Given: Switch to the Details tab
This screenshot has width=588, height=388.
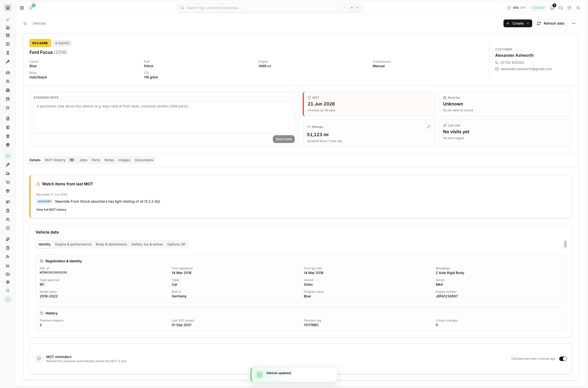Looking at the screenshot, I should click(x=35, y=160).
